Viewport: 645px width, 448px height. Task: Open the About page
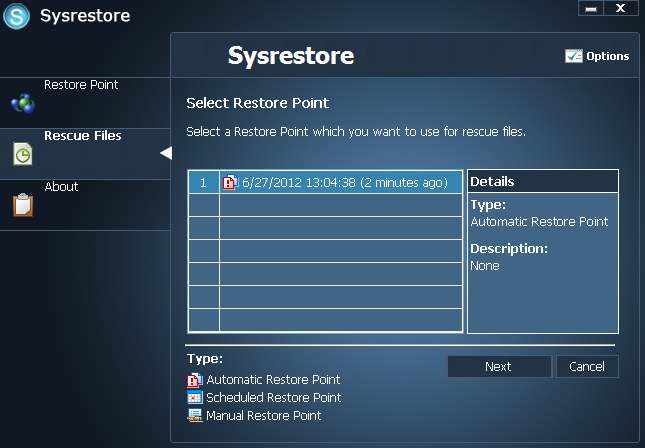click(61, 187)
